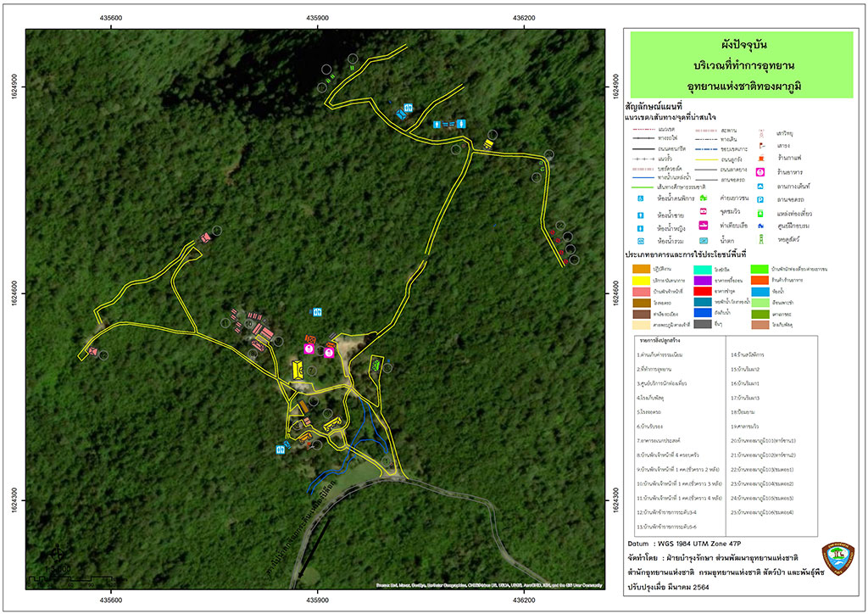
Task: Click the yellow building marked 7 on map
Action: pos(298,369)
